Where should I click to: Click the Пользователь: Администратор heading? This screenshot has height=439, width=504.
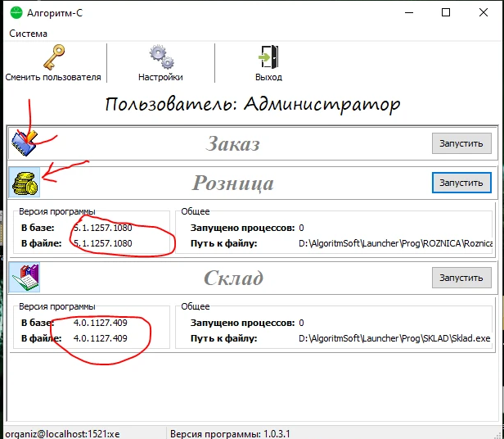click(253, 104)
